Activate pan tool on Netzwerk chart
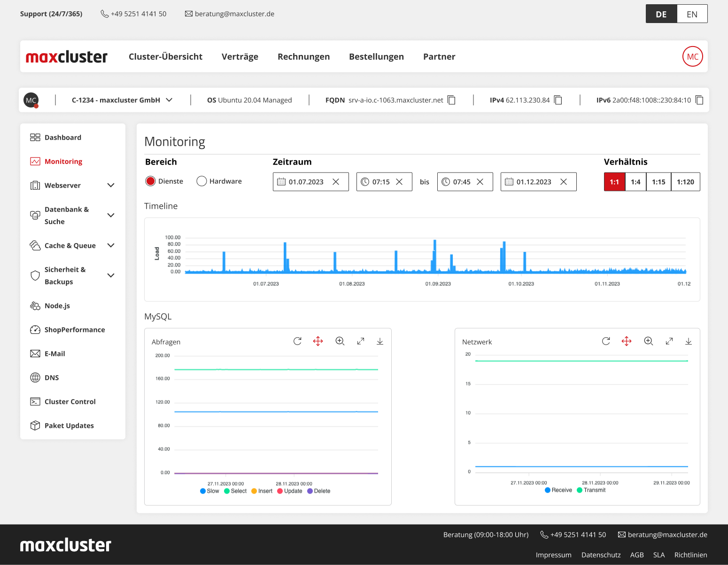The image size is (728, 565). pyautogui.click(x=627, y=341)
